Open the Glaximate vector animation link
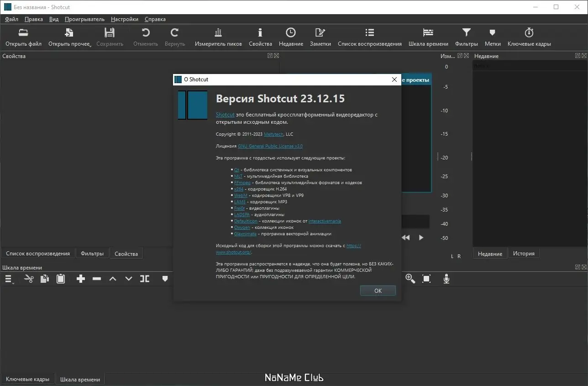This screenshot has width=588, height=386. tap(245, 234)
